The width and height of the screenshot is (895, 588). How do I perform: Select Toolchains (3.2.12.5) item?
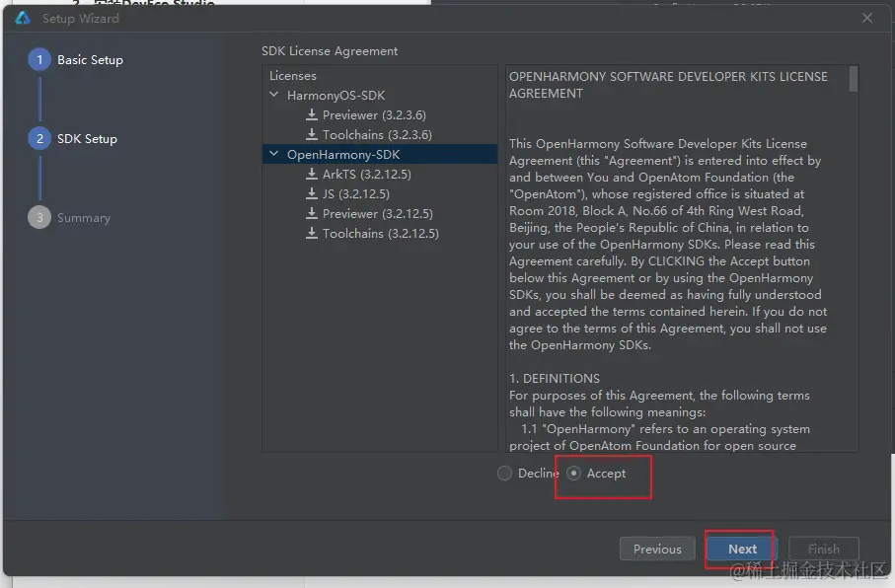(380, 234)
